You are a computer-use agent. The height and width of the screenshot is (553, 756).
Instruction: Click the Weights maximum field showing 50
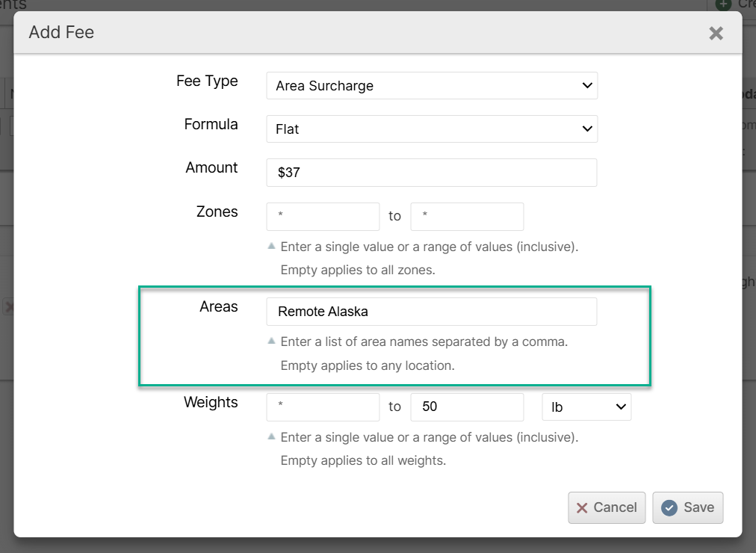pos(467,407)
